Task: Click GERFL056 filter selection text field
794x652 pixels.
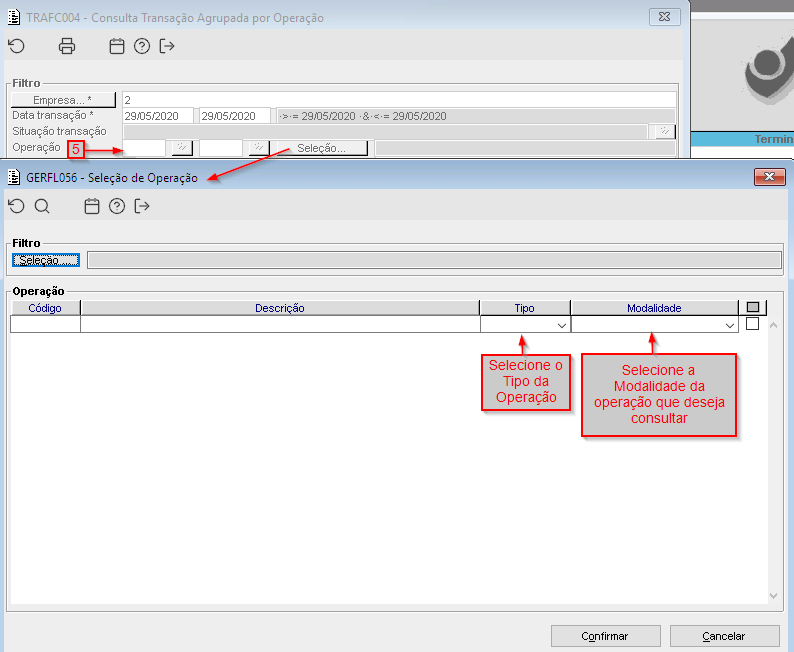Action: [x=434, y=260]
